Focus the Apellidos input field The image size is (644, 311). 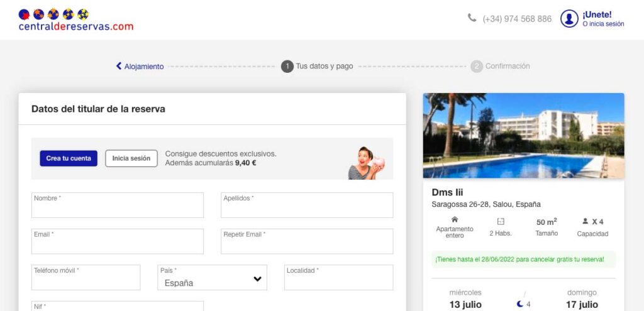click(x=307, y=205)
